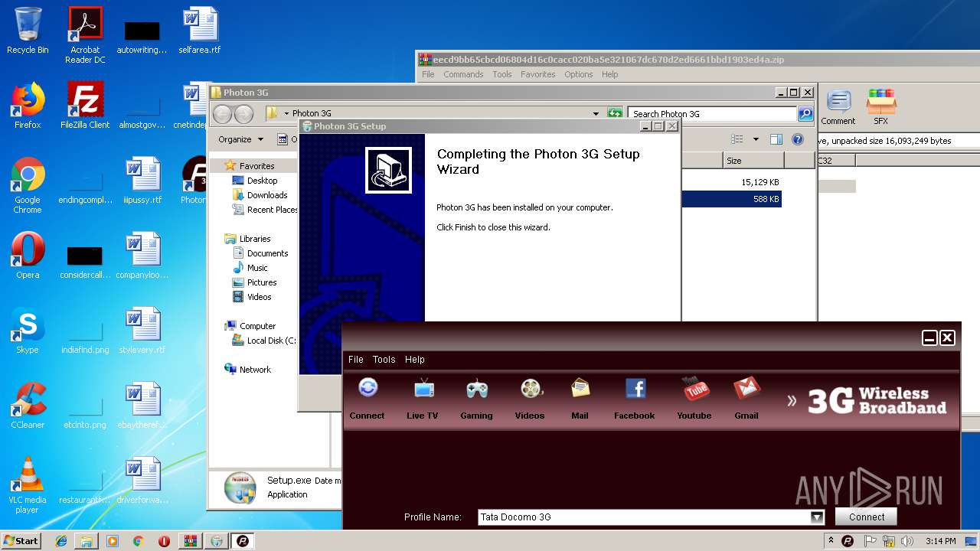Select Libraries in navigation pane

(255, 239)
